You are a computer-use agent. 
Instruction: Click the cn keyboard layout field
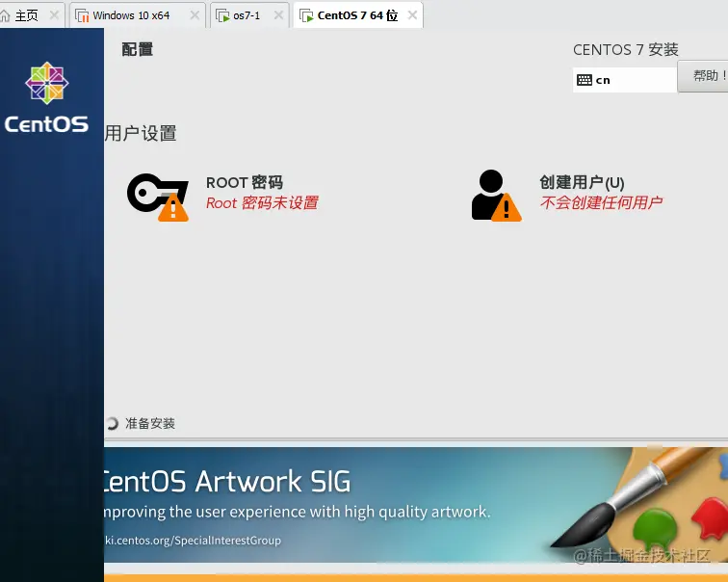pos(625,80)
